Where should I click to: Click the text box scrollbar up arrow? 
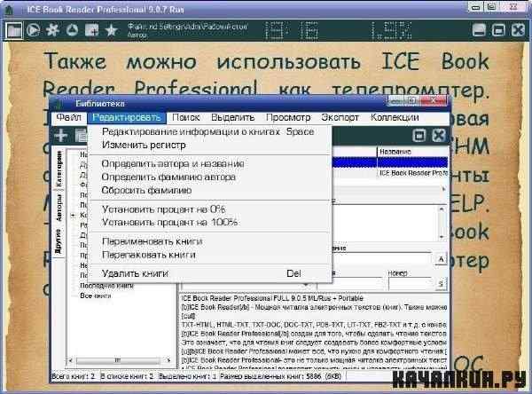pyautogui.click(x=441, y=209)
